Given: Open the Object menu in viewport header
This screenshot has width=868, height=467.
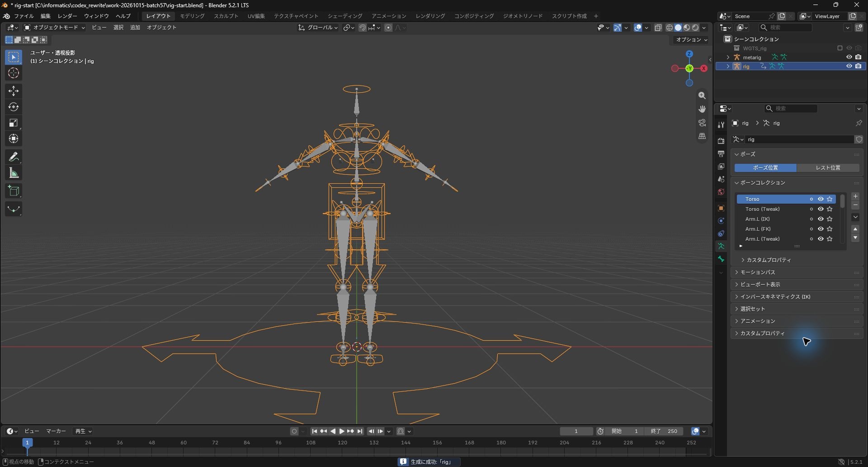Looking at the screenshot, I should coord(161,28).
